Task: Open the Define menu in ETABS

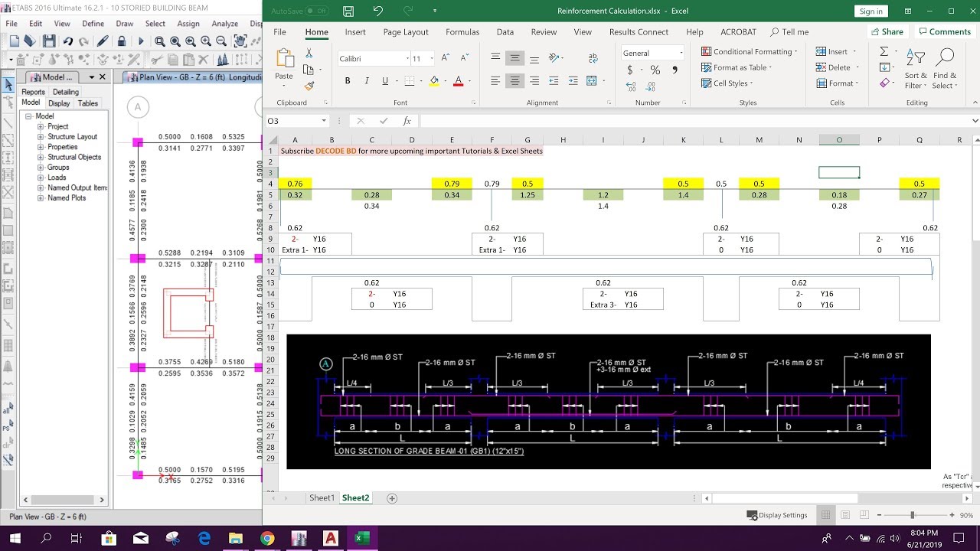Action: tap(93, 23)
